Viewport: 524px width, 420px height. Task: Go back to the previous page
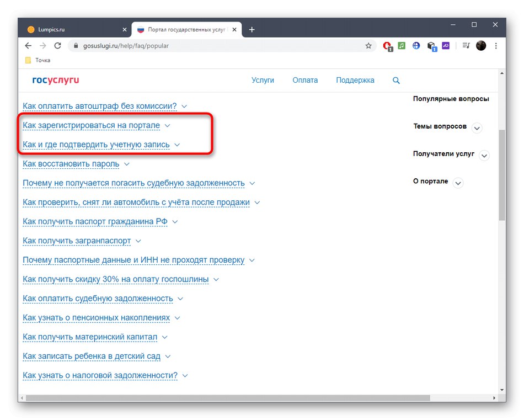(x=28, y=46)
